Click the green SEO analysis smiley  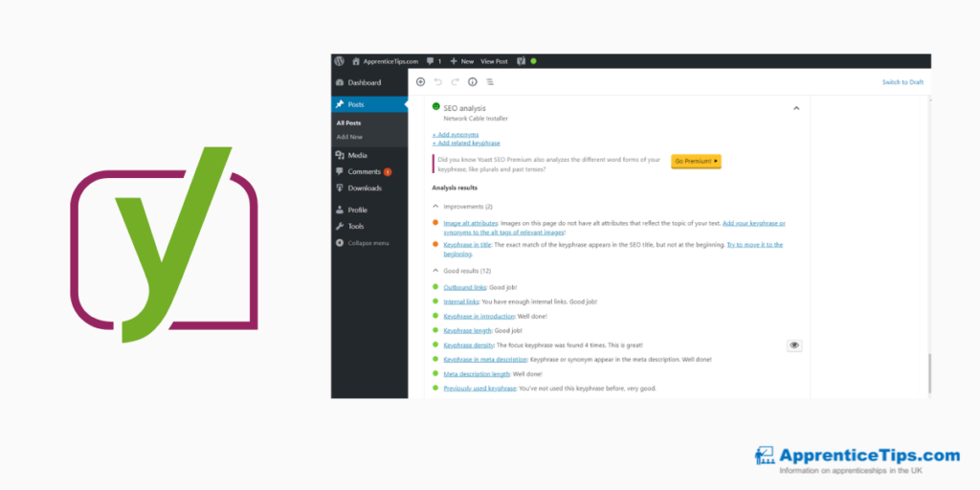pos(436,107)
